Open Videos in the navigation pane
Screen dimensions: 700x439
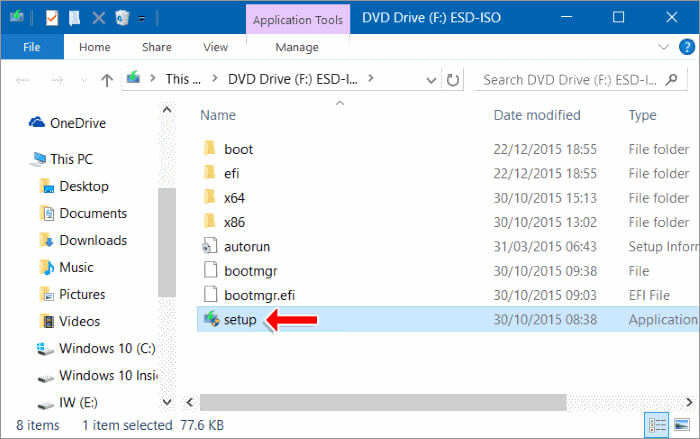coord(70,322)
